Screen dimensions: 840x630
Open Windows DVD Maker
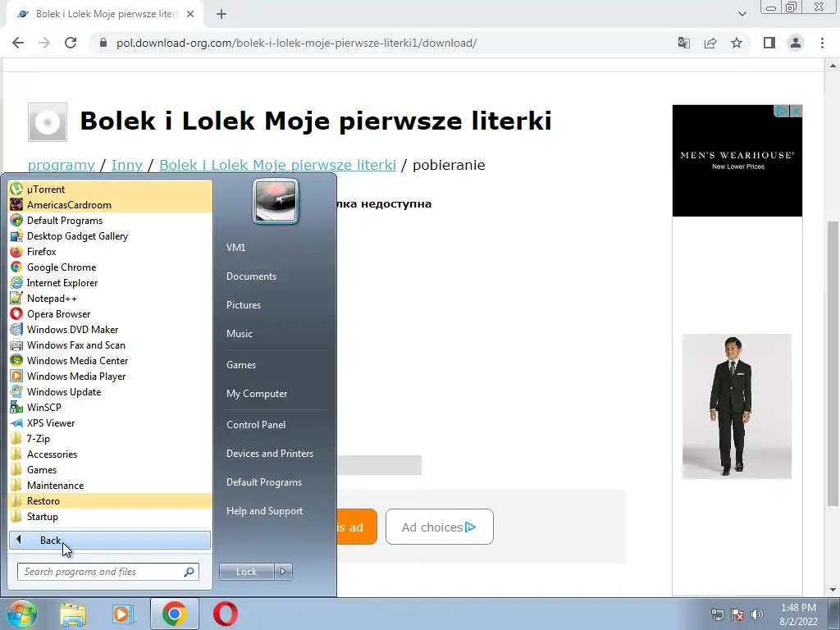coord(111,329)
